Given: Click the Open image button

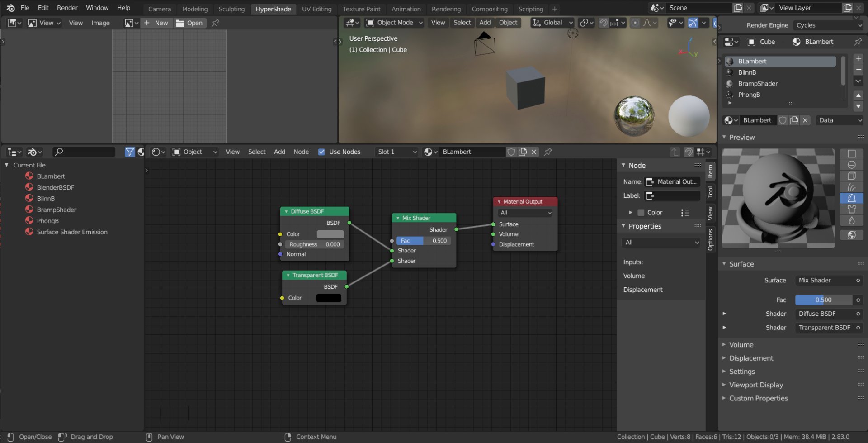Looking at the screenshot, I should pyautogui.click(x=189, y=23).
